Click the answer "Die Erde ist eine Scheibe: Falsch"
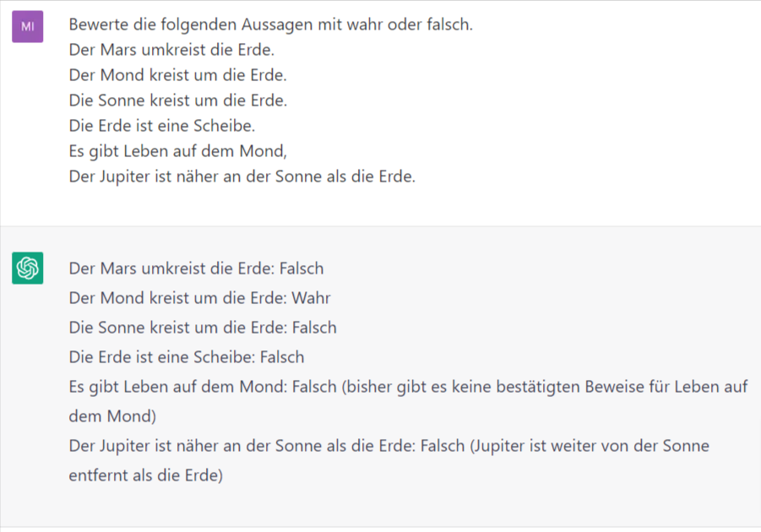The image size is (761, 532). 186,357
